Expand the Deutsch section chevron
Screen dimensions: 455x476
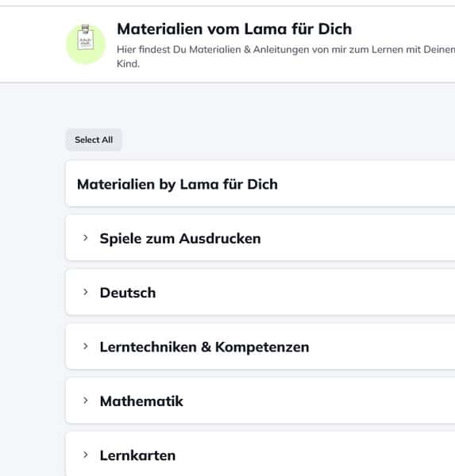[86, 292]
